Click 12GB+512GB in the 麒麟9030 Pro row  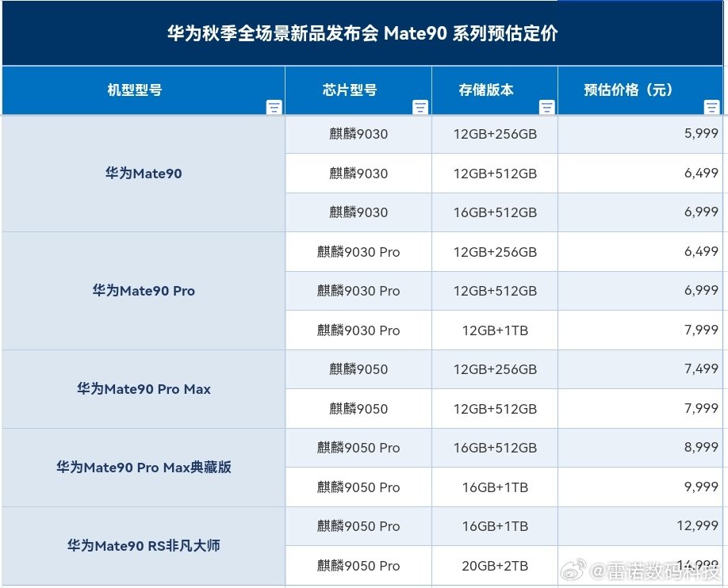pos(495,291)
